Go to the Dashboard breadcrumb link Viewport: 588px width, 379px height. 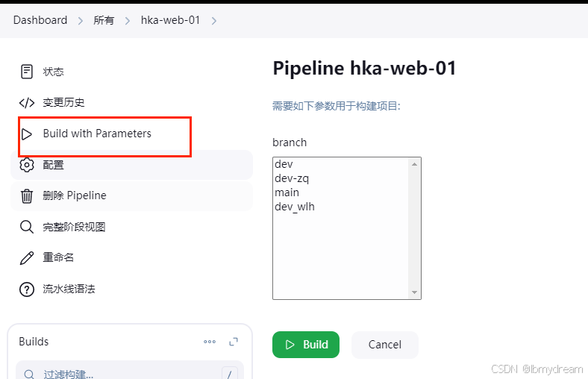(40, 20)
